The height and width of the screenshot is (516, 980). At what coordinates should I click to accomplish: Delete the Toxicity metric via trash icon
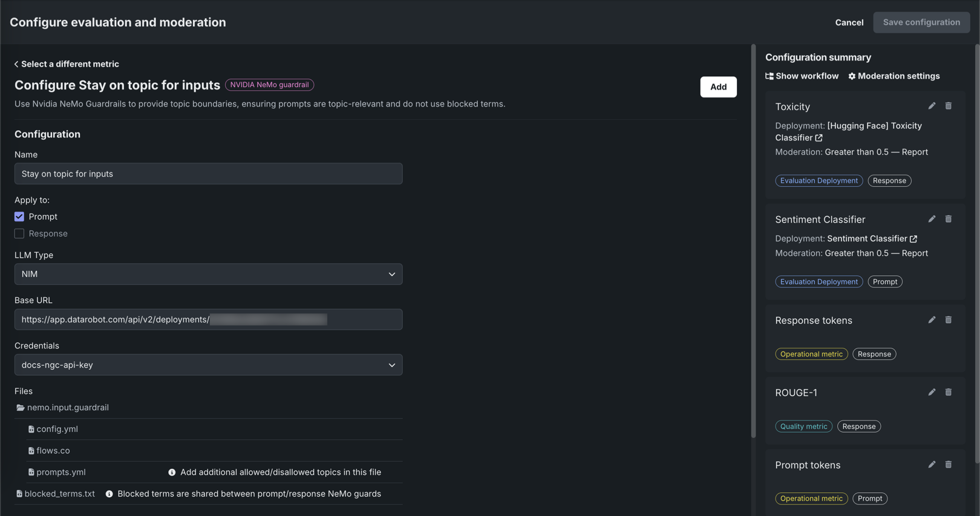(949, 106)
